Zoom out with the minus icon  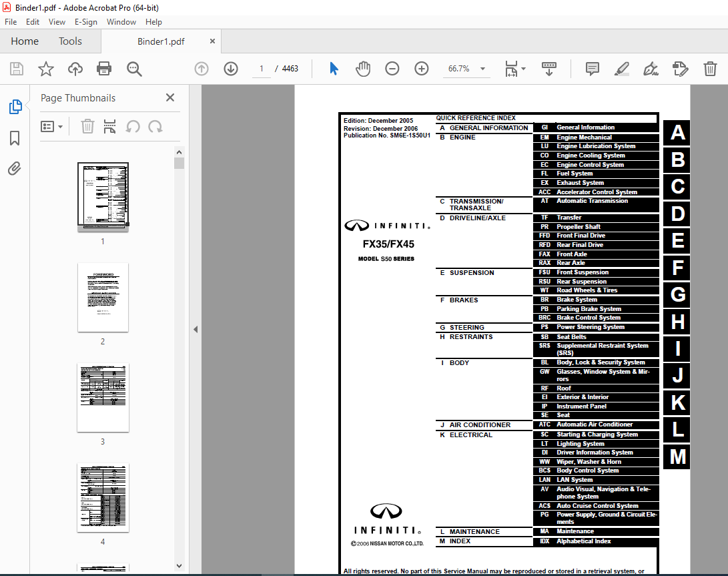coord(392,69)
